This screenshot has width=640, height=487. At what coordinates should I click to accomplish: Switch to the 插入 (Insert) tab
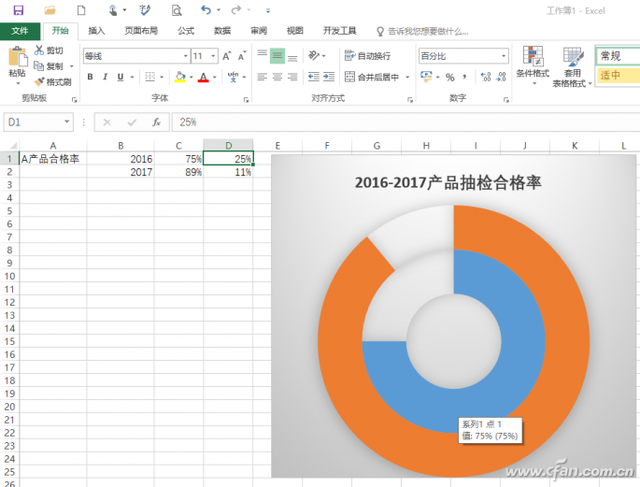[x=97, y=31]
